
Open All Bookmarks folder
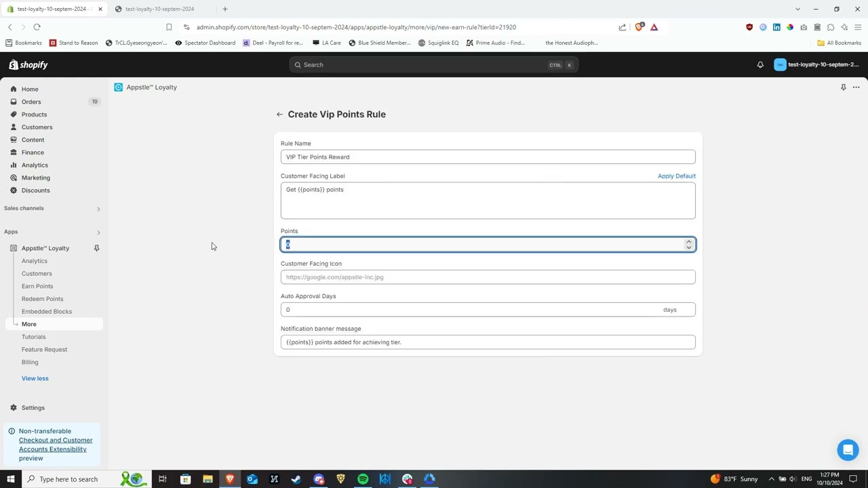point(839,43)
